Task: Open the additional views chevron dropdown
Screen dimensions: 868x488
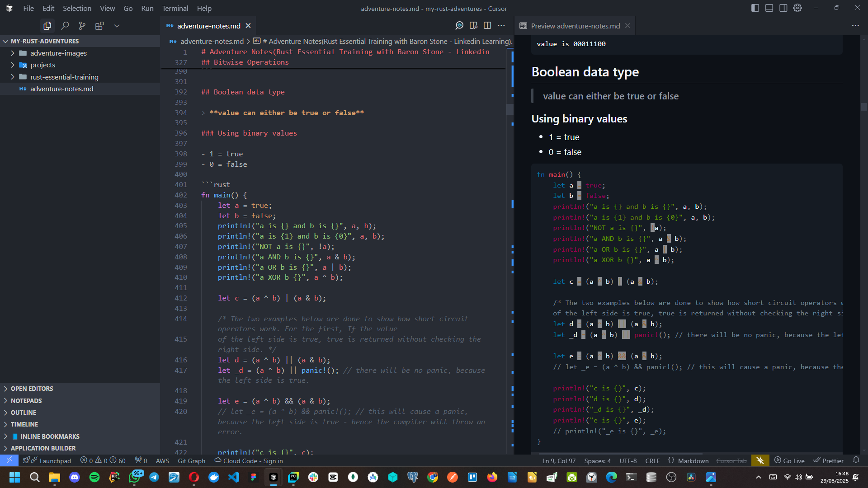Action: (117, 26)
